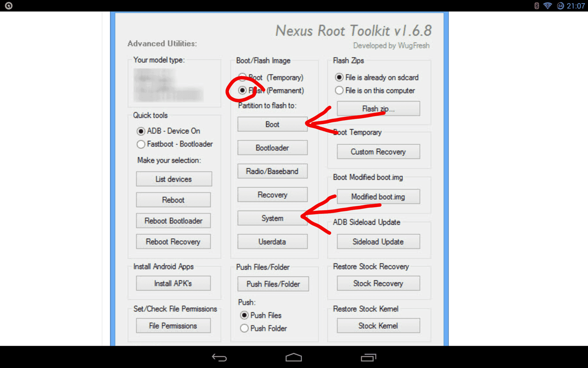Click the List devices button

click(x=174, y=179)
